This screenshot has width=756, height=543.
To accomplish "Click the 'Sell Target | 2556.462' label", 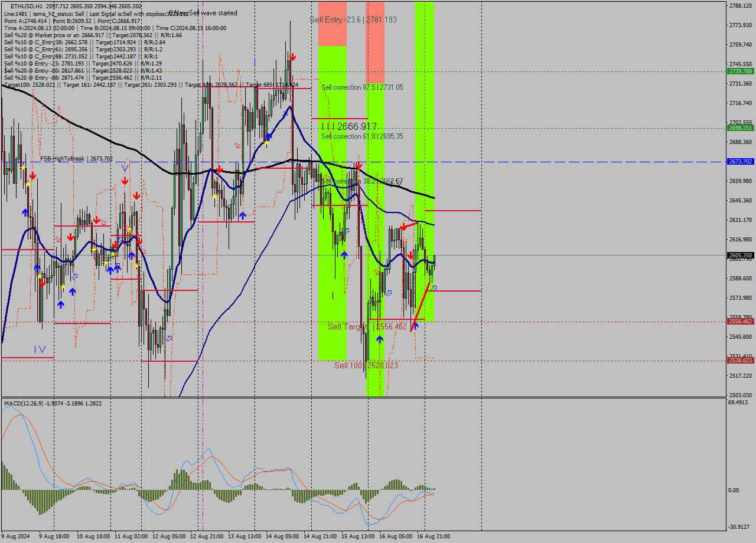I will click(x=367, y=326).
